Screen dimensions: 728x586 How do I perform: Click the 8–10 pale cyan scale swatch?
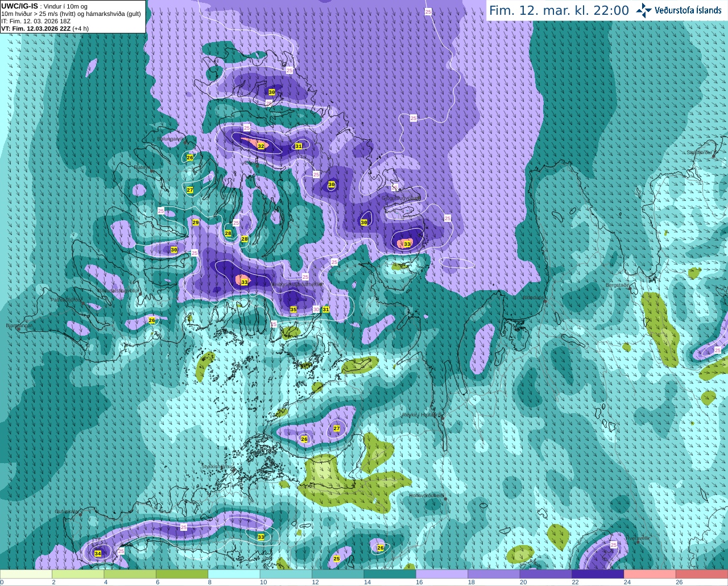pos(234,574)
